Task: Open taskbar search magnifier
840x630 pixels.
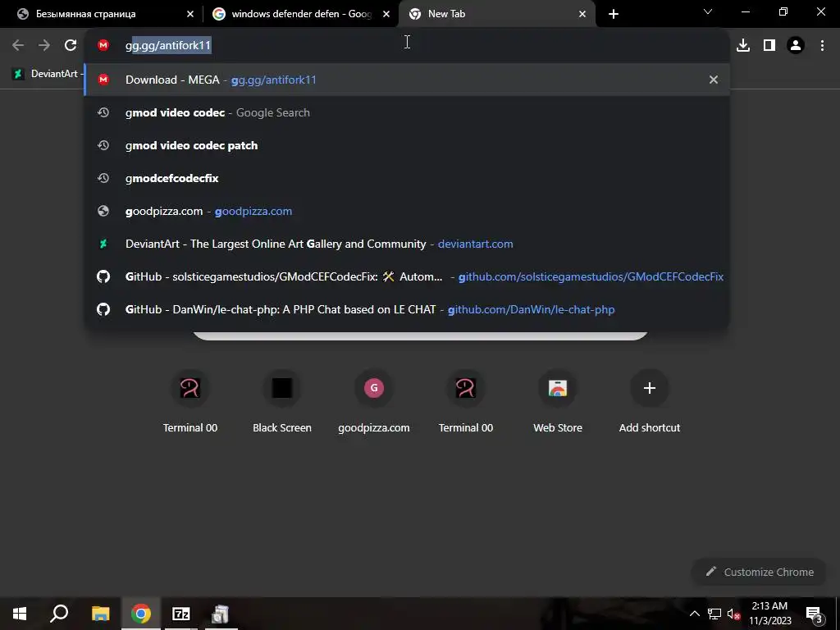Action: 59,614
